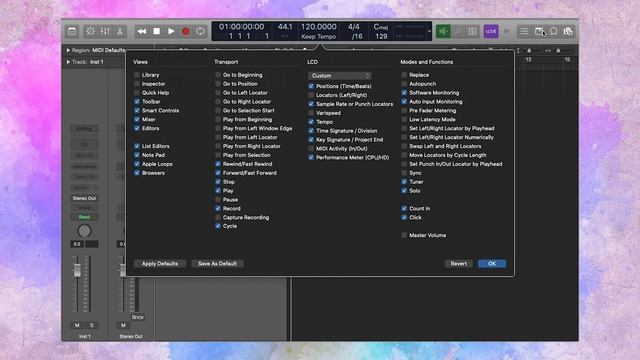Enable Play from Selection checkbox
This screenshot has height=360, width=640.
pos(218,155)
